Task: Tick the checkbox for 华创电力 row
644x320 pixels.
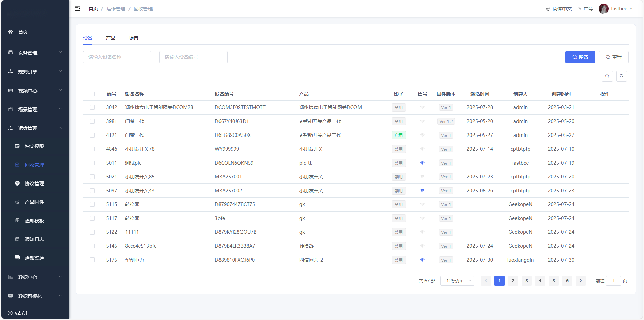Action: [x=92, y=260]
